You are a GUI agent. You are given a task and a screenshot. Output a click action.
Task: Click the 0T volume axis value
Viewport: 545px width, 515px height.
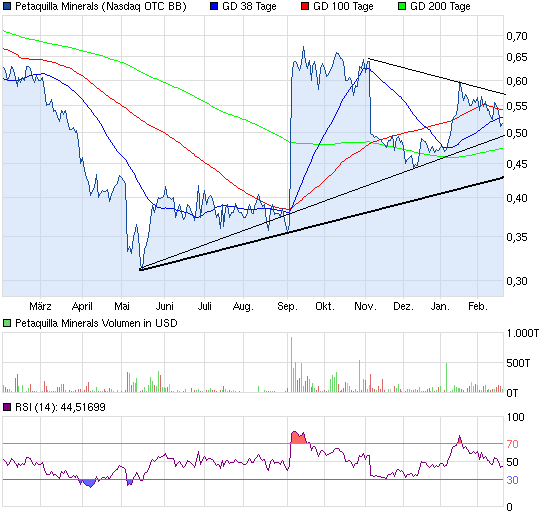(512, 393)
